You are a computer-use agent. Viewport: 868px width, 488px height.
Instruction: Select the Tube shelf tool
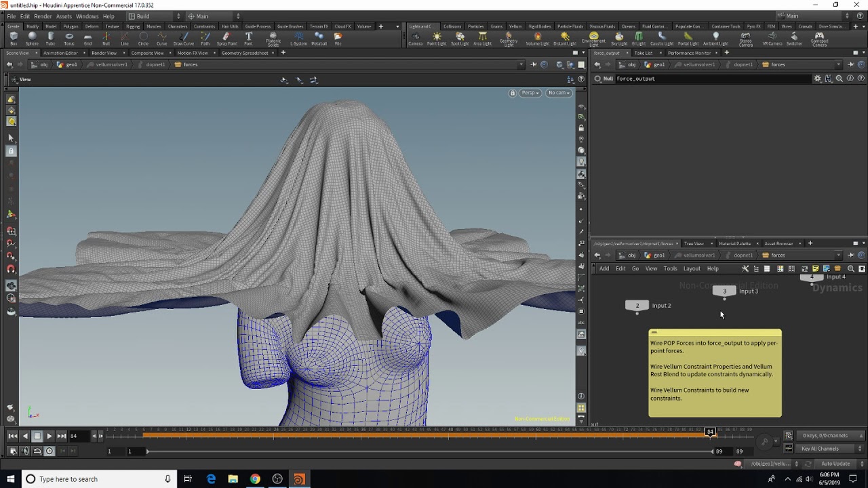pyautogui.click(x=50, y=39)
